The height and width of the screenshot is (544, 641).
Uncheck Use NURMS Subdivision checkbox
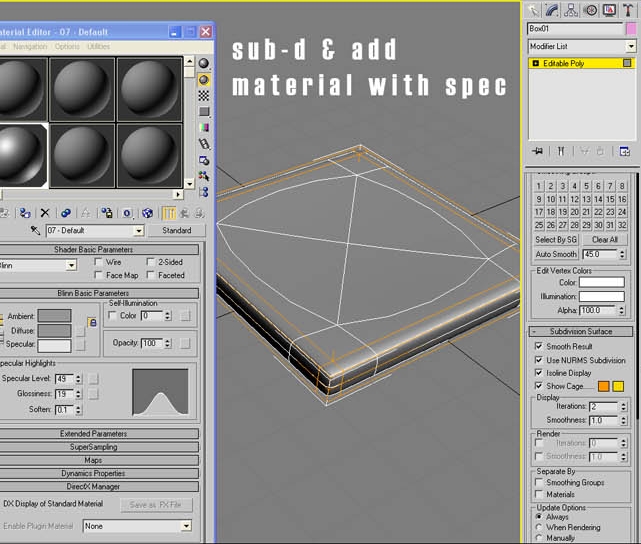[x=539, y=360]
